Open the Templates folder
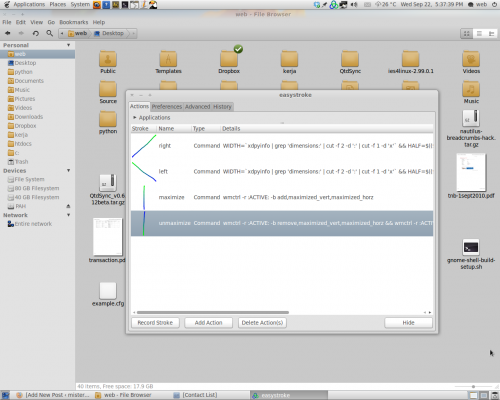The width and height of the screenshot is (500, 400). click(x=168, y=59)
